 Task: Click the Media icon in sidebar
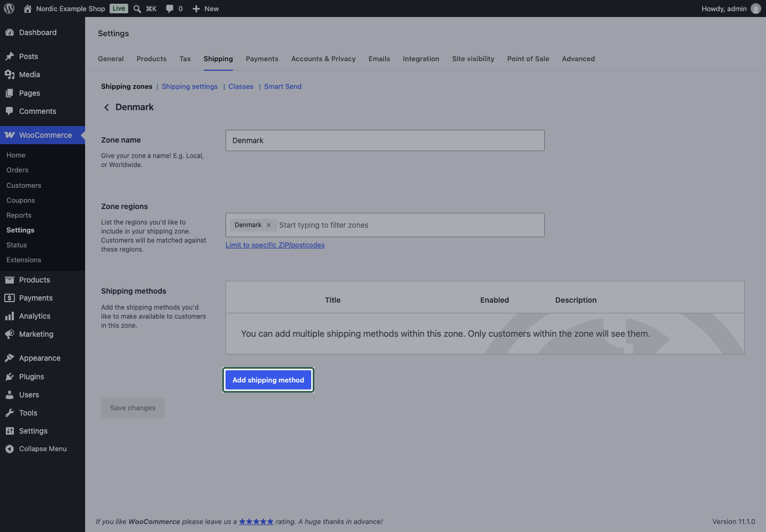pos(10,74)
